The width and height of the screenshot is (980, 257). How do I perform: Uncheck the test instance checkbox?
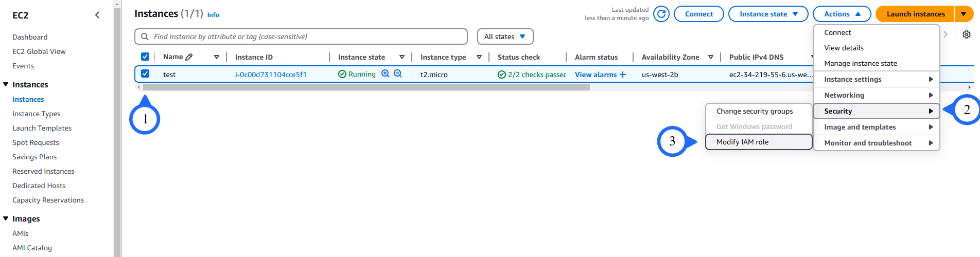tap(145, 74)
